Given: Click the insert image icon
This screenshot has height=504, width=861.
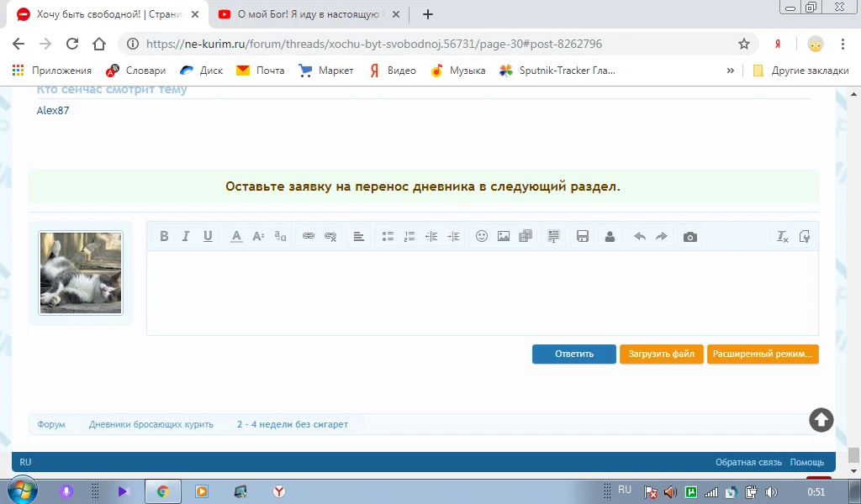Looking at the screenshot, I should (x=504, y=237).
